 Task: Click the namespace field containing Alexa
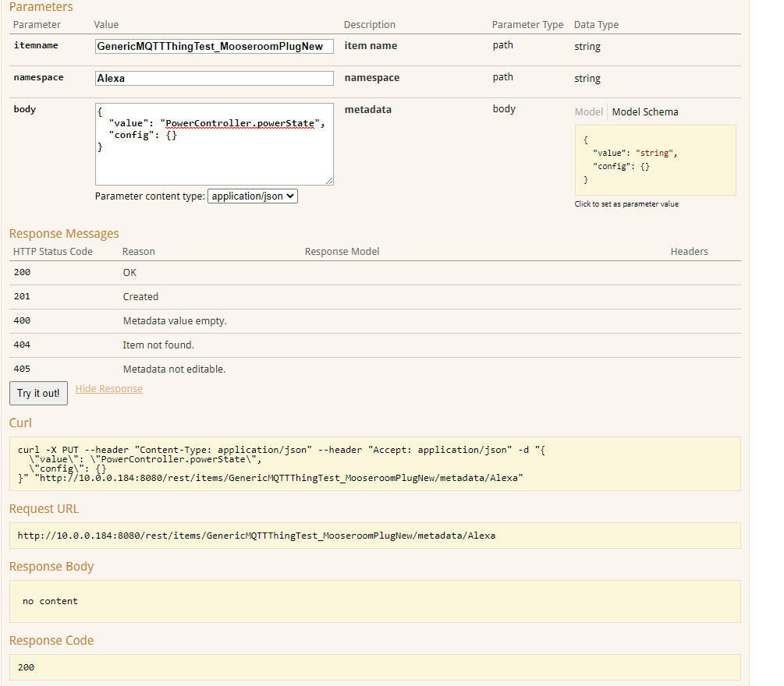tap(214, 79)
